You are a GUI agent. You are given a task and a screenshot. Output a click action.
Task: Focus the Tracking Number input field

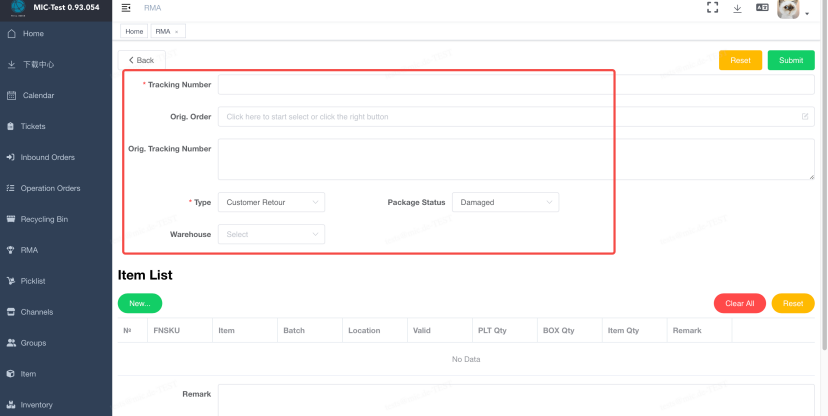(515, 85)
